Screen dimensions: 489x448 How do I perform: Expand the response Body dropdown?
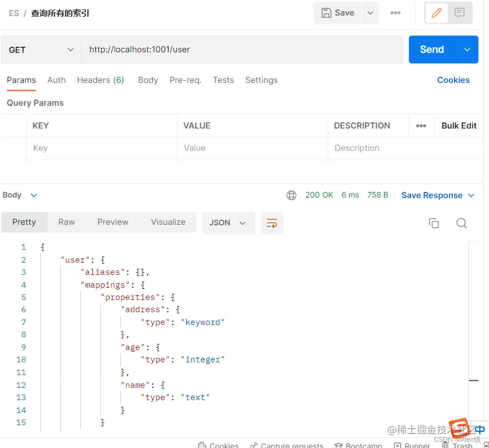point(20,195)
